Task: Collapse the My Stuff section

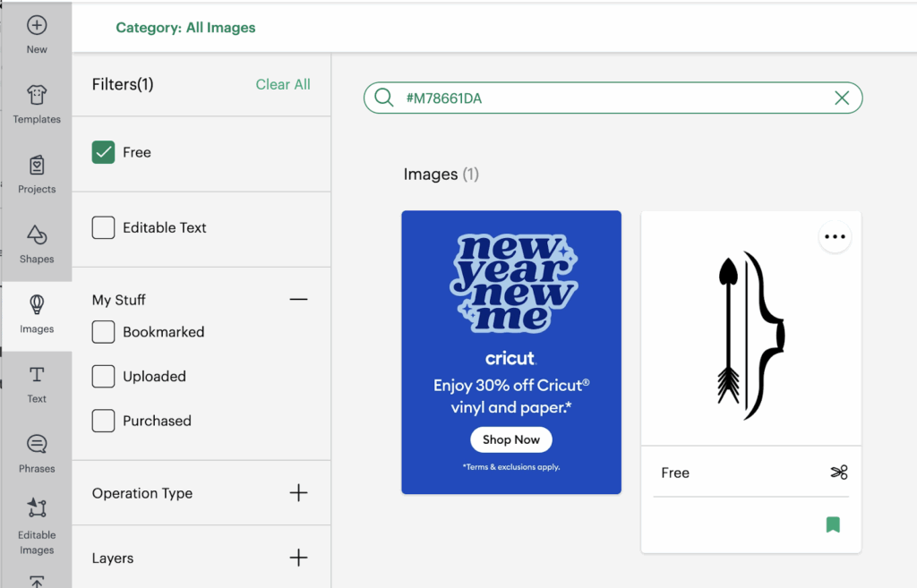Action: point(298,299)
